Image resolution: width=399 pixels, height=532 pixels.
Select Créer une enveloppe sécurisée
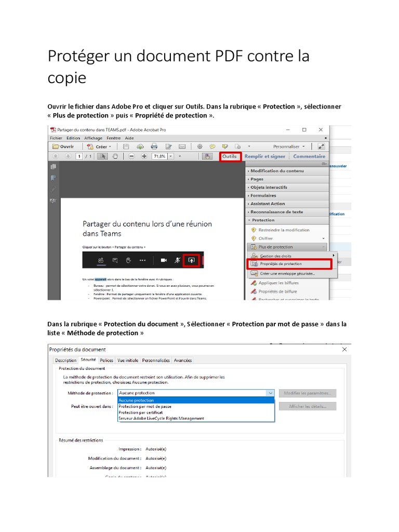click(292, 273)
